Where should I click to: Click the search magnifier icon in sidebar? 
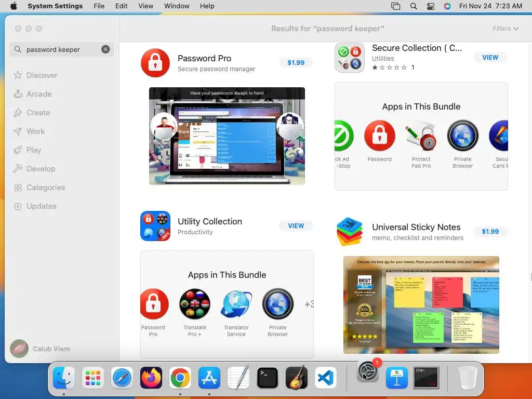[x=18, y=49]
